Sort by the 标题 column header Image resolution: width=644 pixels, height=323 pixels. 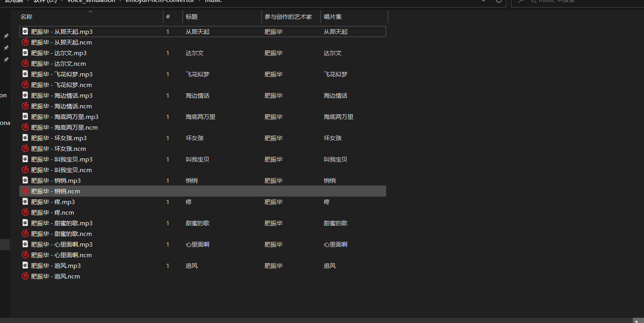tap(192, 17)
